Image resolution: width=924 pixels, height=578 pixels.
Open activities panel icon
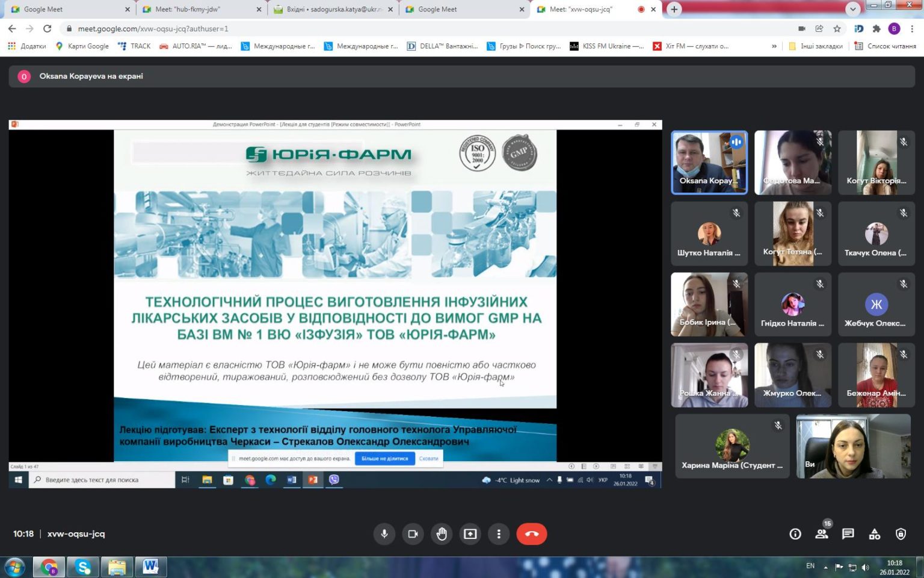[875, 534]
